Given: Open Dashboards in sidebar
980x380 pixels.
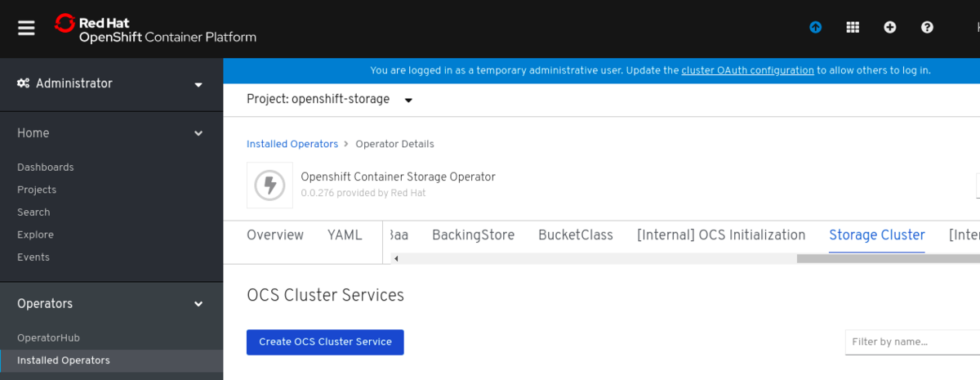Looking at the screenshot, I should pyautogui.click(x=46, y=167).
